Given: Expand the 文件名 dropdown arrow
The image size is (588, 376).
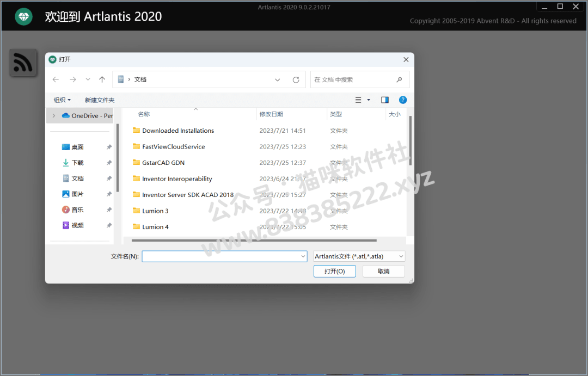Looking at the screenshot, I should click(303, 256).
